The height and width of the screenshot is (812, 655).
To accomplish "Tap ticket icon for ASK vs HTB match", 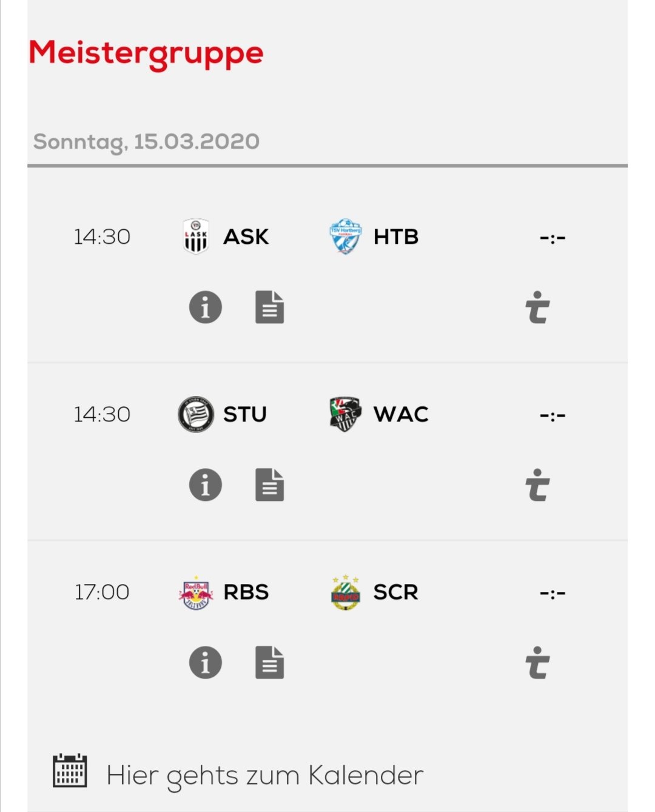I will (537, 307).
